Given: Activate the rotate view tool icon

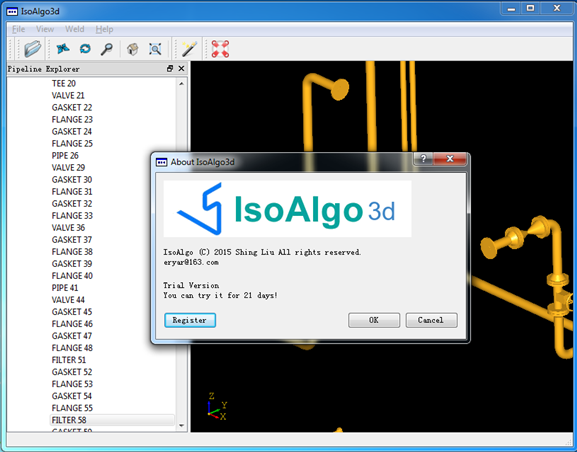Looking at the screenshot, I should [85, 49].
